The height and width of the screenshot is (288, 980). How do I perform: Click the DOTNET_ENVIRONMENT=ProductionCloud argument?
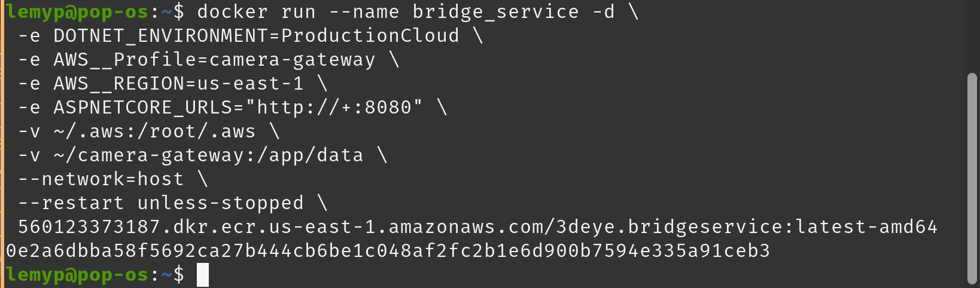click(257, 36)
